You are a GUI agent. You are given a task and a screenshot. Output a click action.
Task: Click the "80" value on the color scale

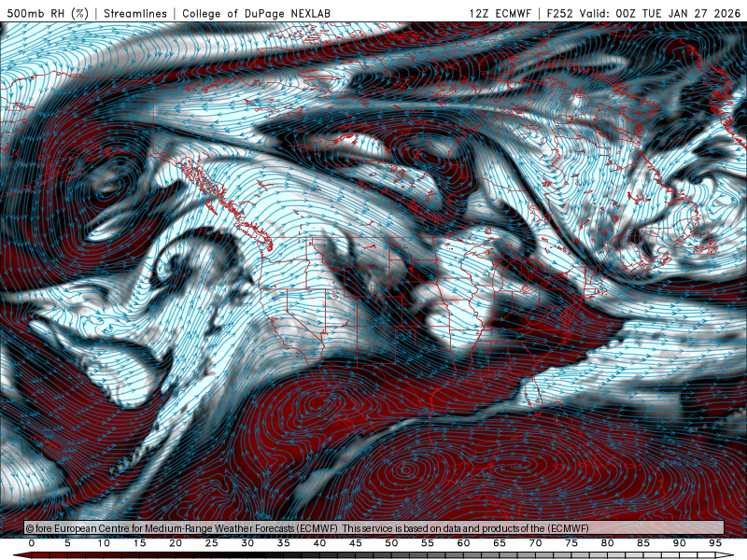[x=608, y=543]
